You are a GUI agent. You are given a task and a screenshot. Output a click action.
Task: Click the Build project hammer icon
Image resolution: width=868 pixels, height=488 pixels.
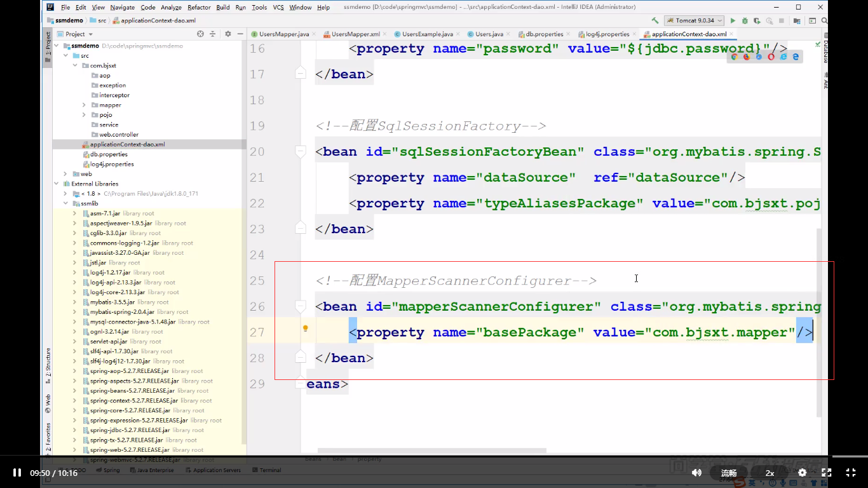point(655,20)
